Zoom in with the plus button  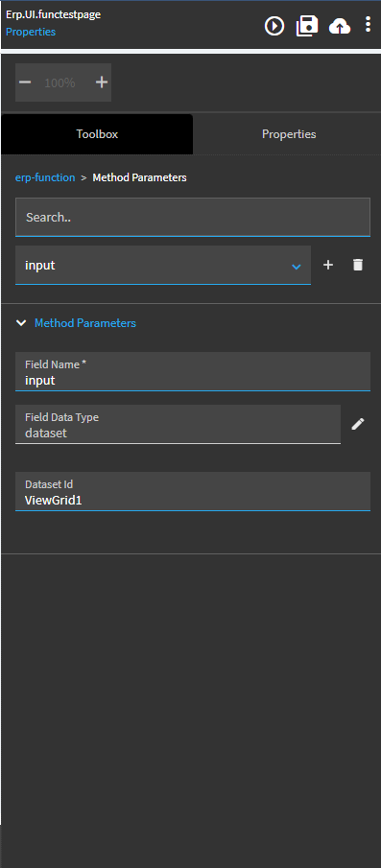(x=102, y=82)
